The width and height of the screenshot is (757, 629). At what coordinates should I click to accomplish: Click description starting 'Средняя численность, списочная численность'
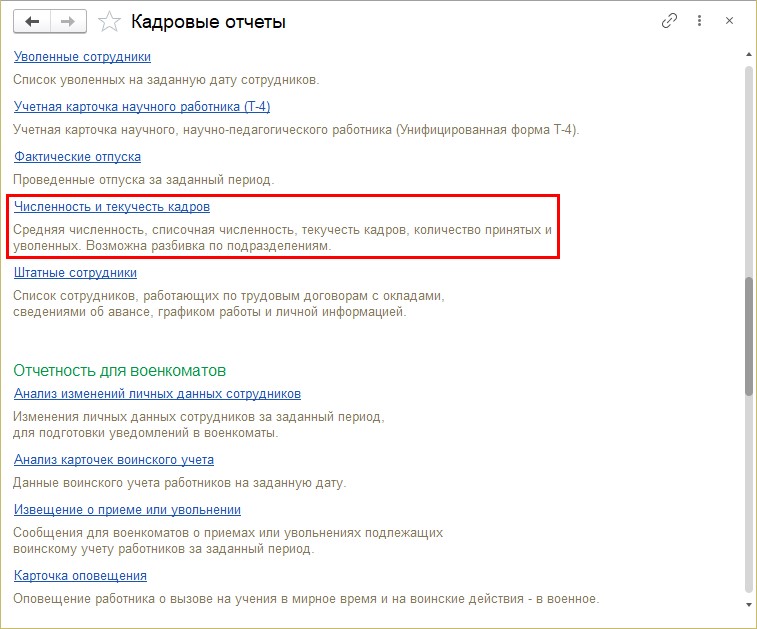click(x=282, y=238)
